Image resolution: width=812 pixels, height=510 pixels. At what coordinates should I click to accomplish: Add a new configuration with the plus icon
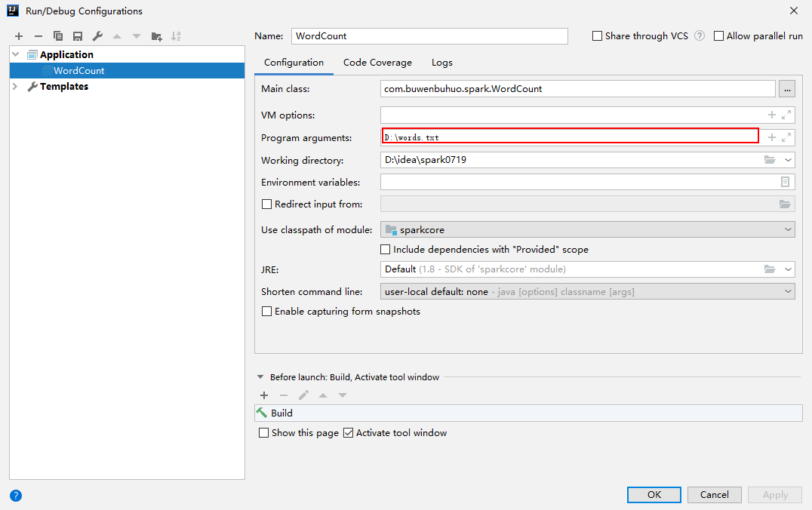19,36
